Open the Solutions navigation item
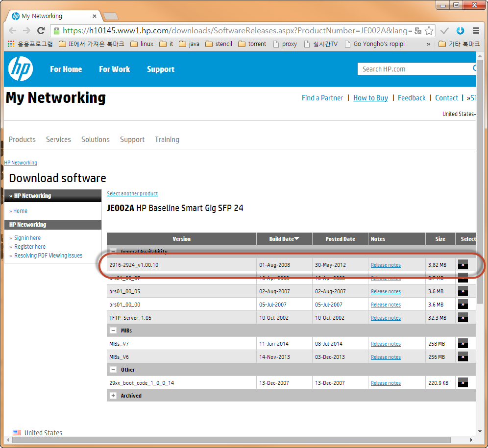The image size is (488, 448). click(x=96, y=140)
